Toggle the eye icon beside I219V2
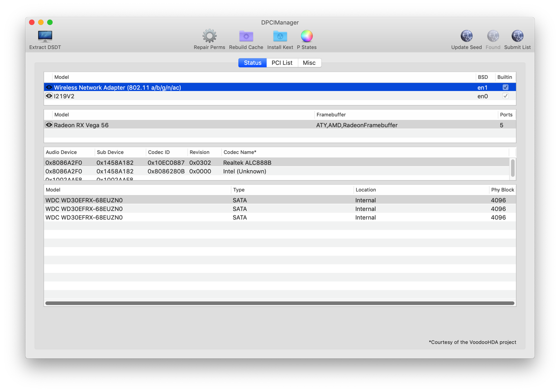 tap(49, 96)
